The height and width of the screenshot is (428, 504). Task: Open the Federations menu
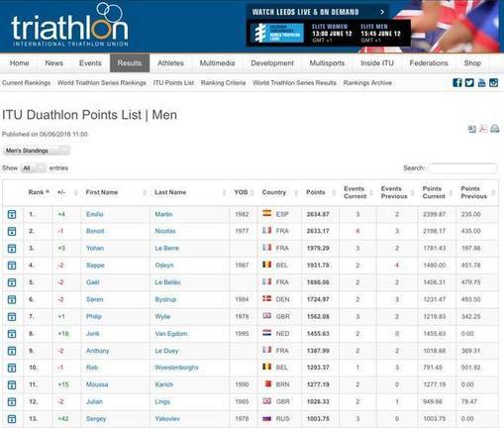(x=429, y=63)
